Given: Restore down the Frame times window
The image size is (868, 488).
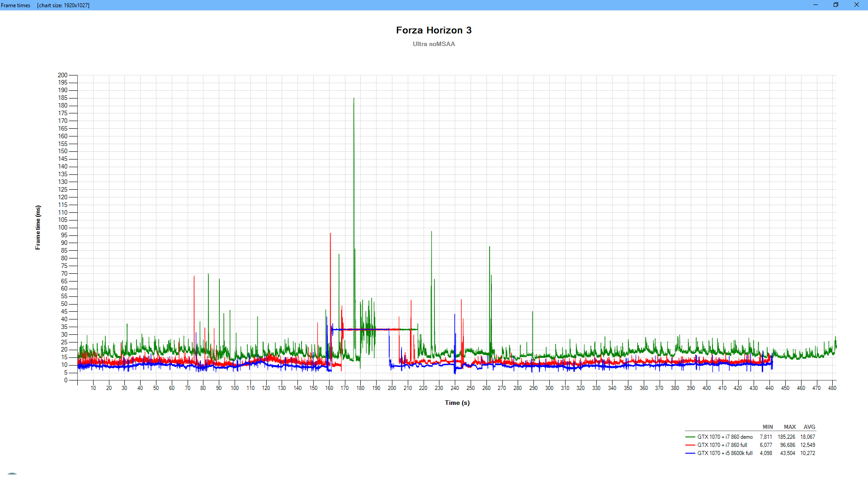Looking at the screenshot, I should (836, 5).
